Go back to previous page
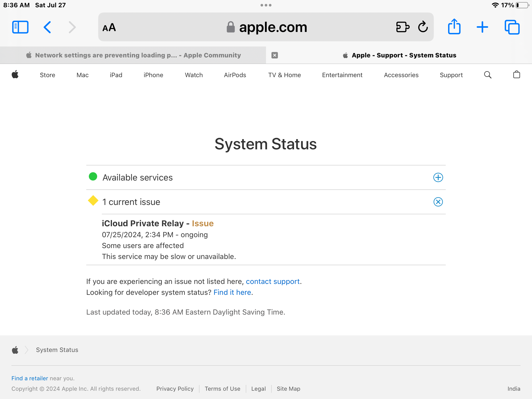This screenshot has height=399, width=532. (47, 27)
